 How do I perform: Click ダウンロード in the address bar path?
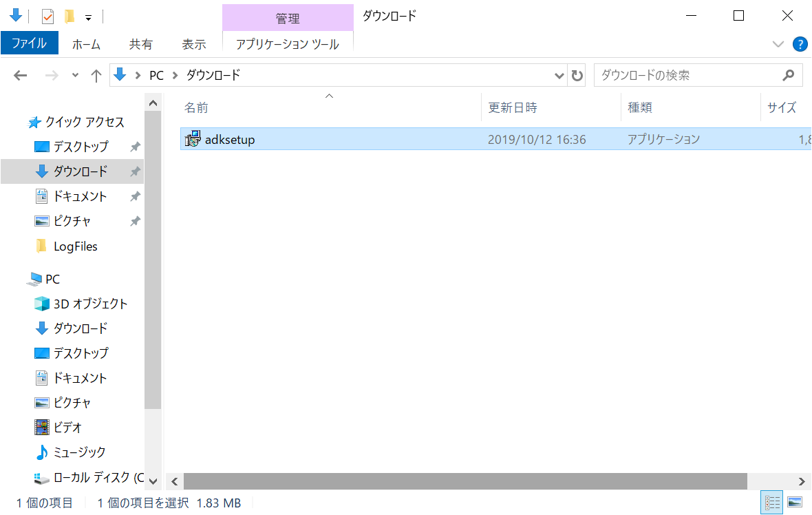(x=213, y=76)
